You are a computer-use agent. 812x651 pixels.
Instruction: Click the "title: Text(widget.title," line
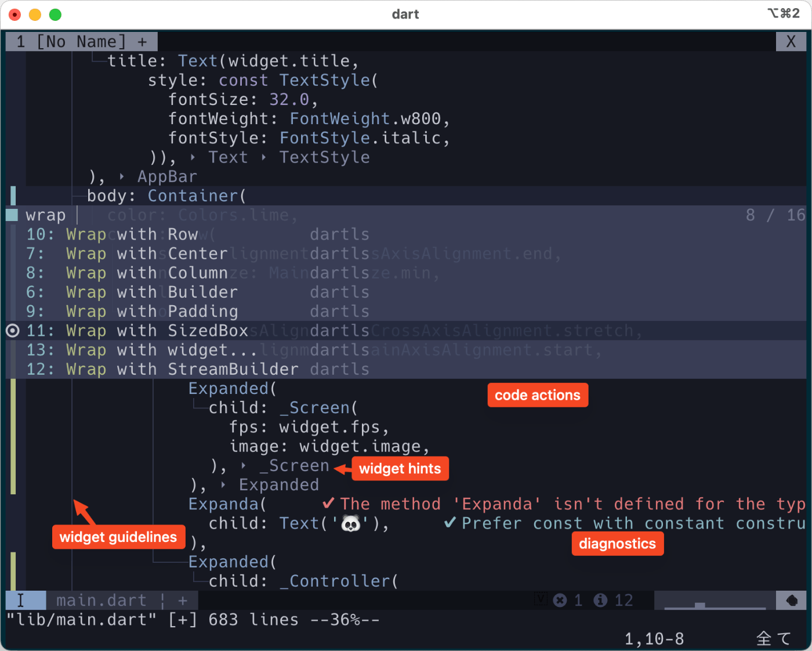[233, 61]
